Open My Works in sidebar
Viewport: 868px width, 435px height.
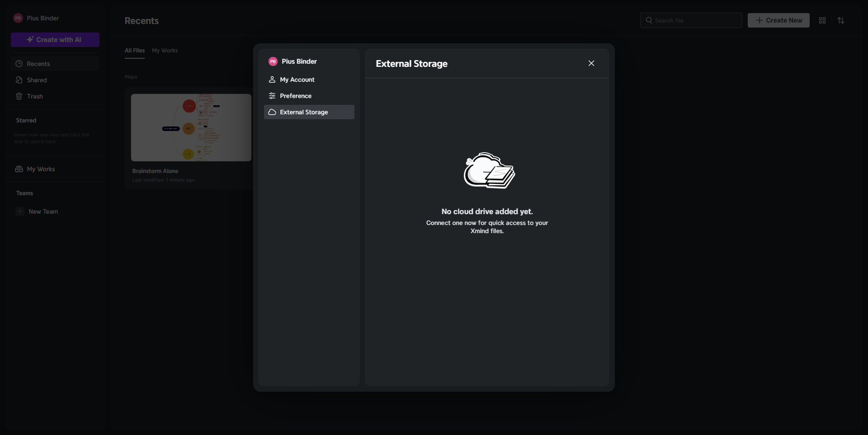[41, 169]
